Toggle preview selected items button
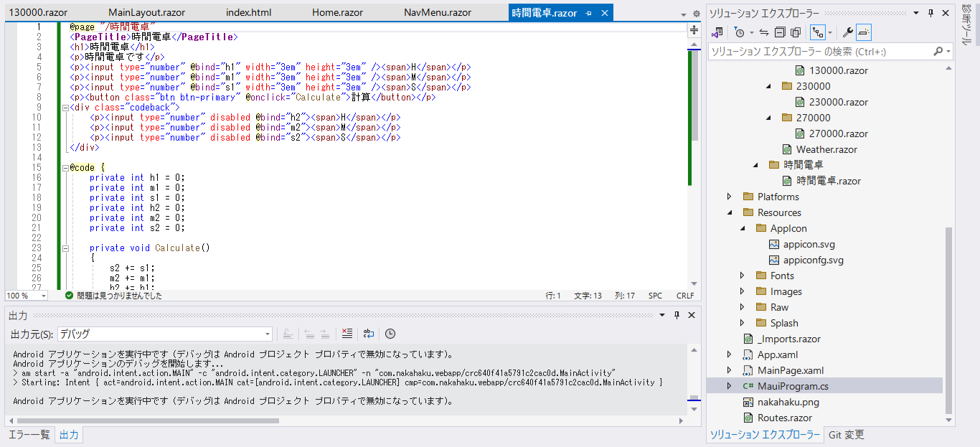This screenshot has width=980, height=447. point(864,32)
